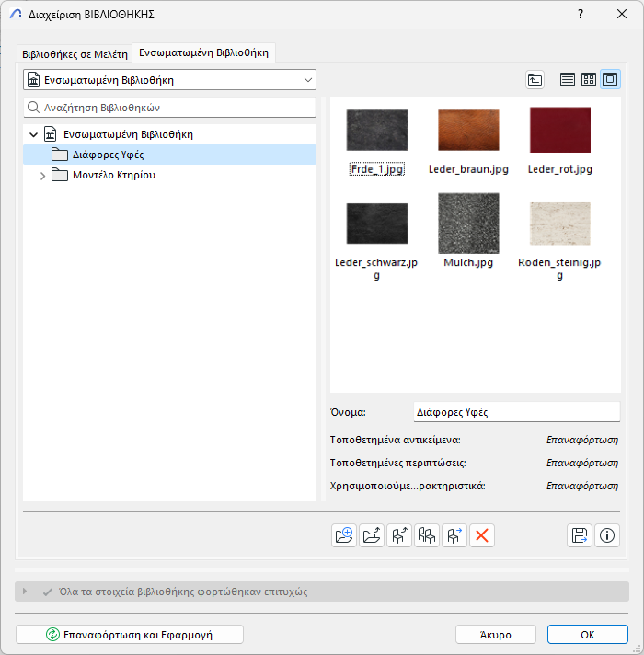
Task: Click in Αναζήτηση Βιβλιοθηκών search field
Action: (169, 108)
